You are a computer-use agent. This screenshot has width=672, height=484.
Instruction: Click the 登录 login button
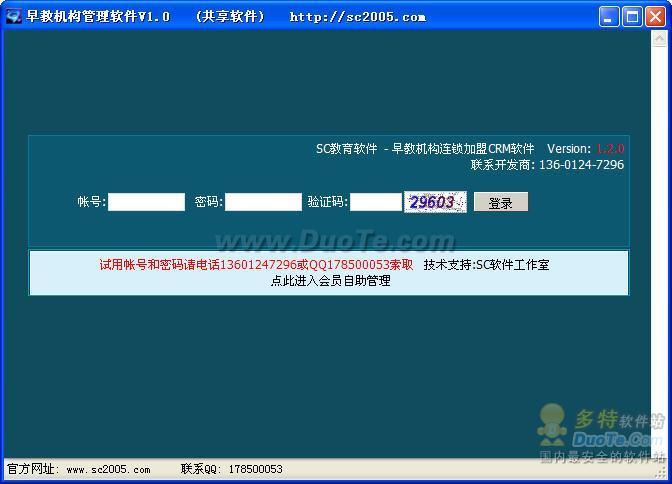501,202
